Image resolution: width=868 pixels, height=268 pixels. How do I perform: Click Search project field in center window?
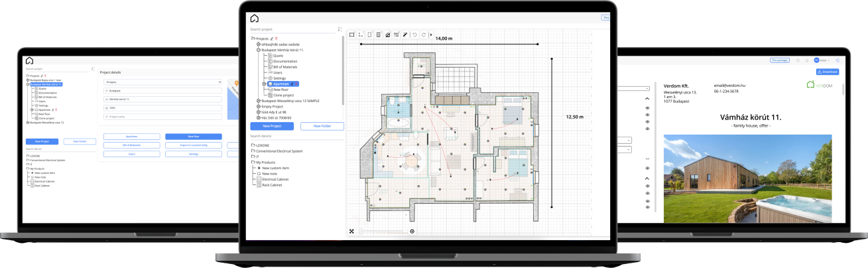click(x=292, y=29)
